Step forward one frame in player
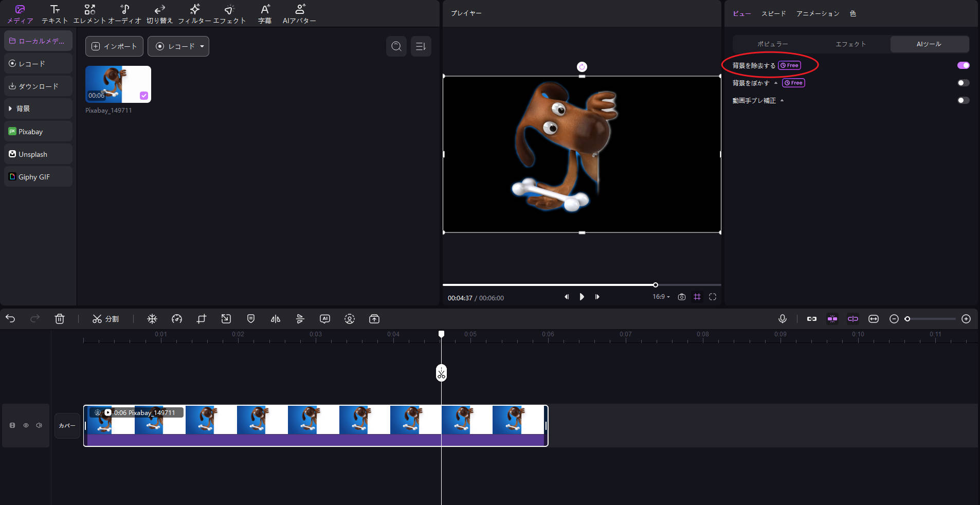 click(x=597, y=297)
